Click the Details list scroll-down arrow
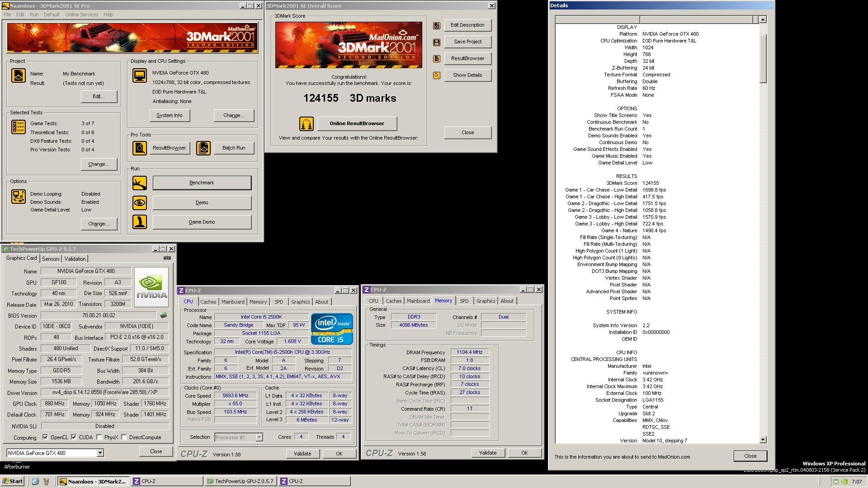The width and height of the screenshot is (868, 488). [x=763, y=440]
